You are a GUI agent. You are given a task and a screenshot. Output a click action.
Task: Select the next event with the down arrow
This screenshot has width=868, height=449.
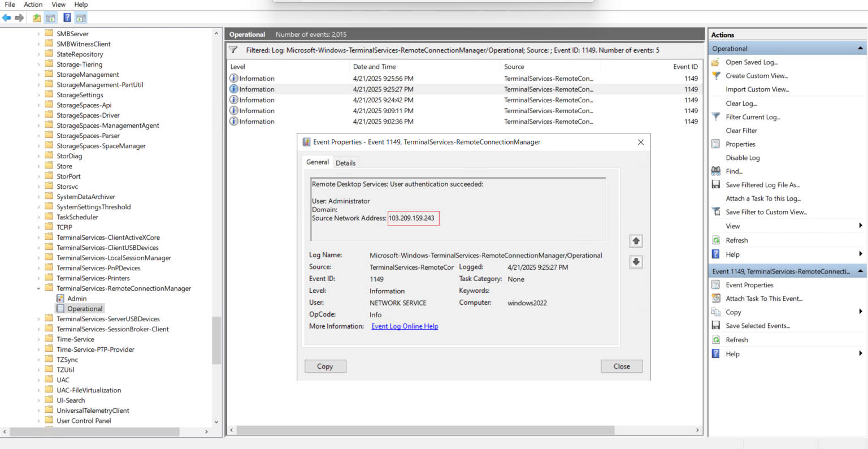click(636, 262)
